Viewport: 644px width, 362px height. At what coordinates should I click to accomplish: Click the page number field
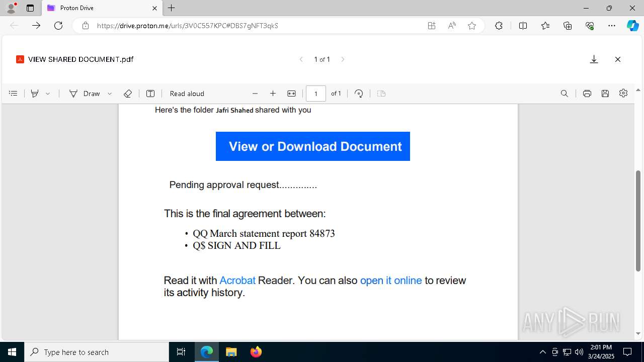(x=316, y=94)
